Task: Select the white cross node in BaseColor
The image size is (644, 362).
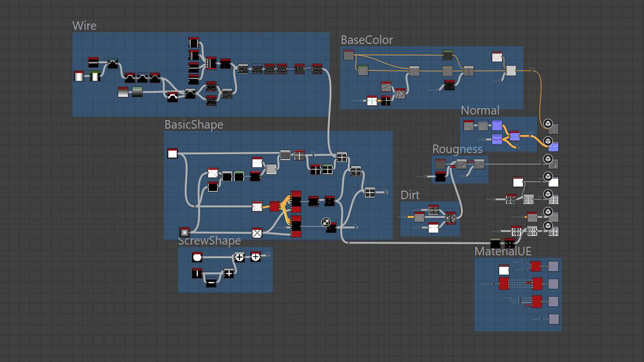Action: (372, 100)
